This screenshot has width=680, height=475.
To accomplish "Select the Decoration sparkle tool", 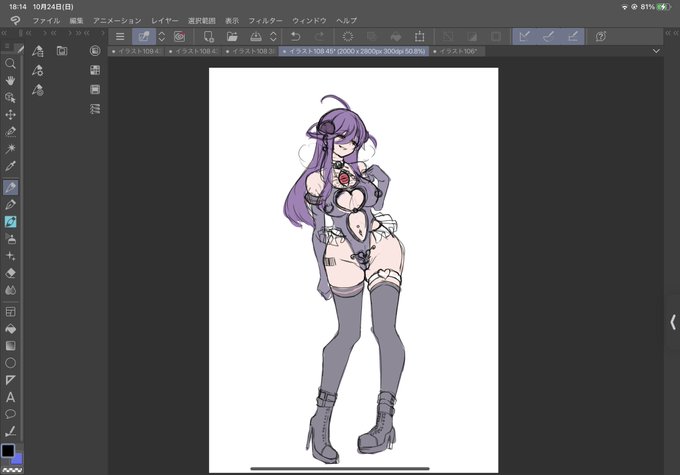I will click(x=10, y=256).
